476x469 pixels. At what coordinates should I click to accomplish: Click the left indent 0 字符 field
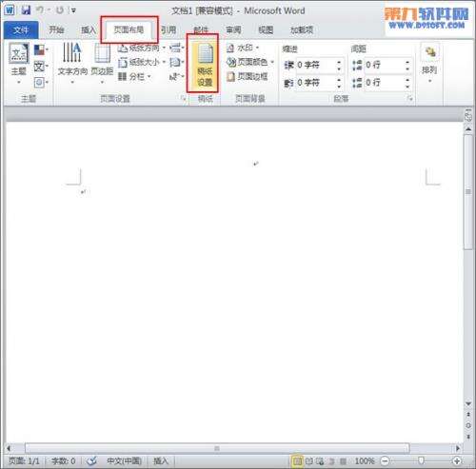318,65
